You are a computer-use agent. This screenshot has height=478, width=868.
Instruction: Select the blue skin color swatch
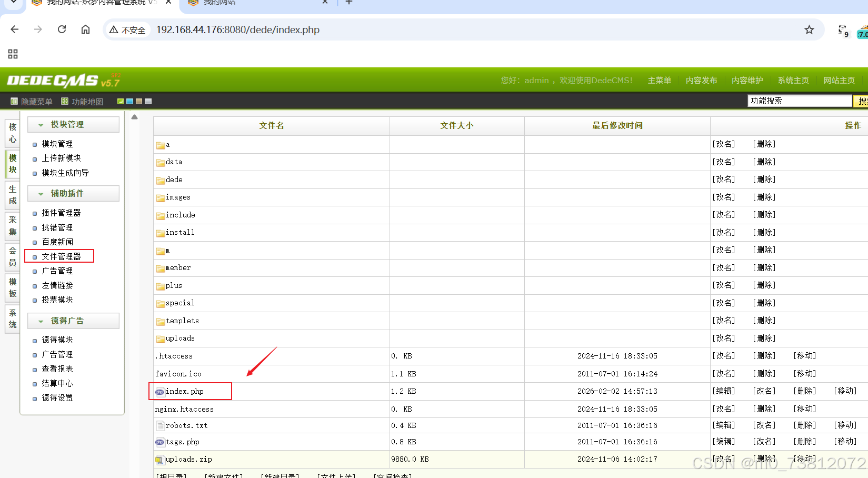click(x=129, y=101)
